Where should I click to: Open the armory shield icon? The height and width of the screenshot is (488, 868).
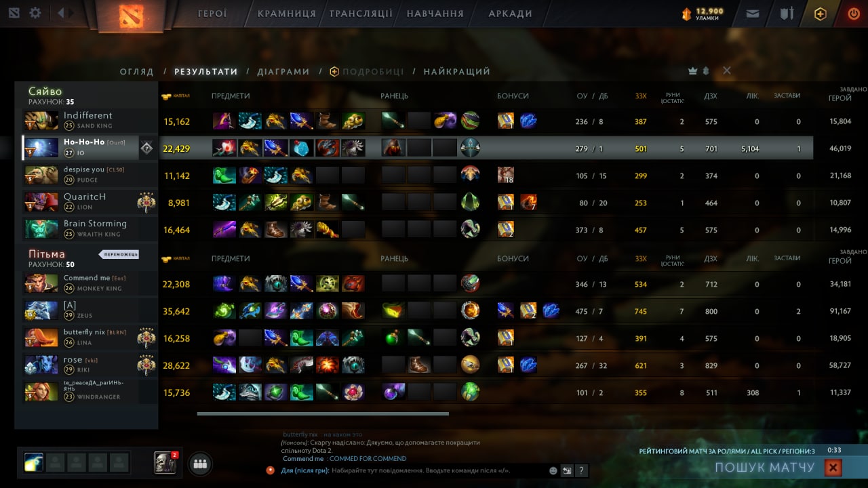pos(787,13)
